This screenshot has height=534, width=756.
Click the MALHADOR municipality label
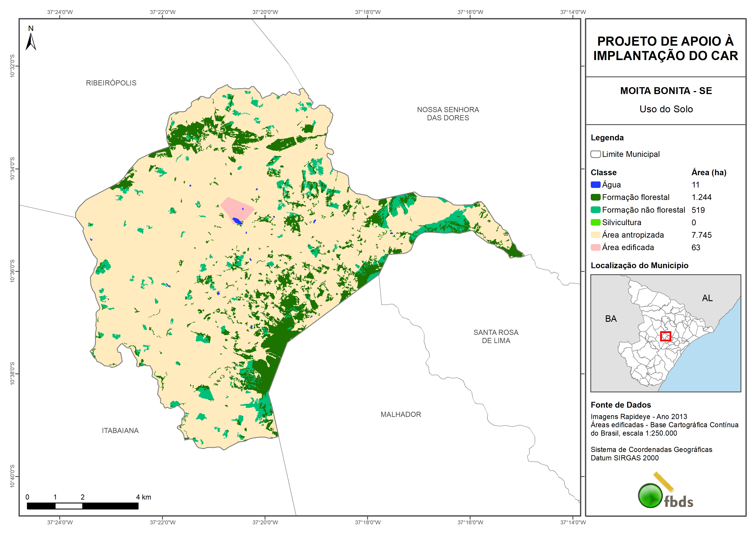[x=401, y=414]
